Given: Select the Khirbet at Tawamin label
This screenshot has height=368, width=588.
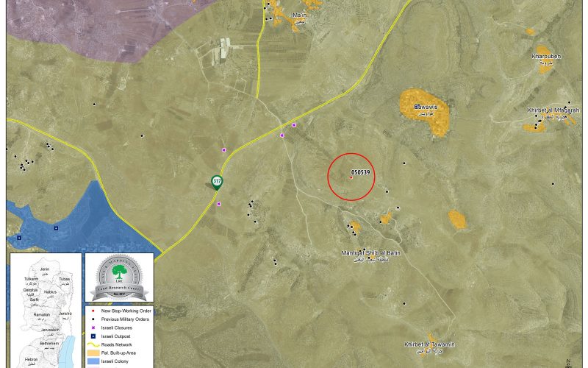Looking at the screenshot, I should (x=429, y=344).
